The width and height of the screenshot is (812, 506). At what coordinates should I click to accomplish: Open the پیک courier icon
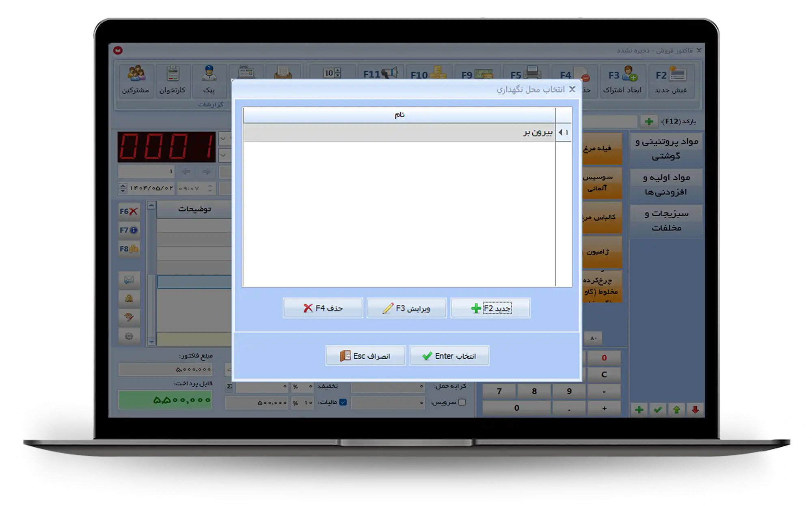tap(209, 80)
